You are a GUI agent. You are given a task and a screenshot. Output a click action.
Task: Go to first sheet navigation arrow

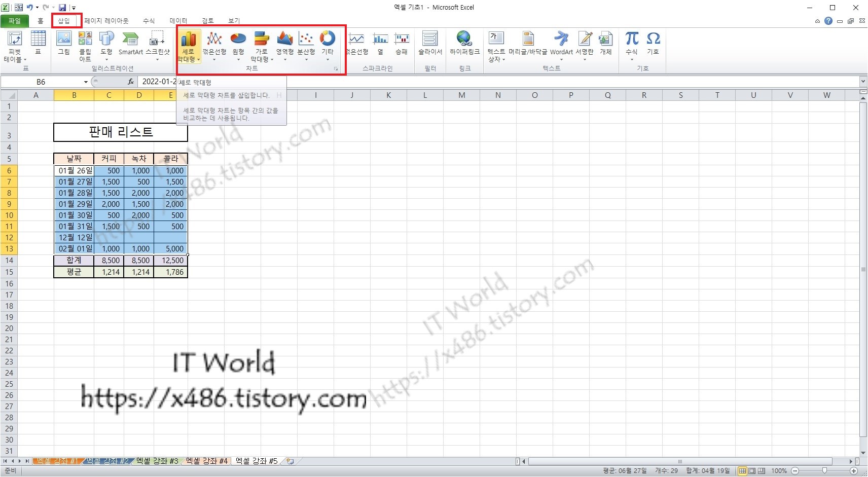pos(6,461)
